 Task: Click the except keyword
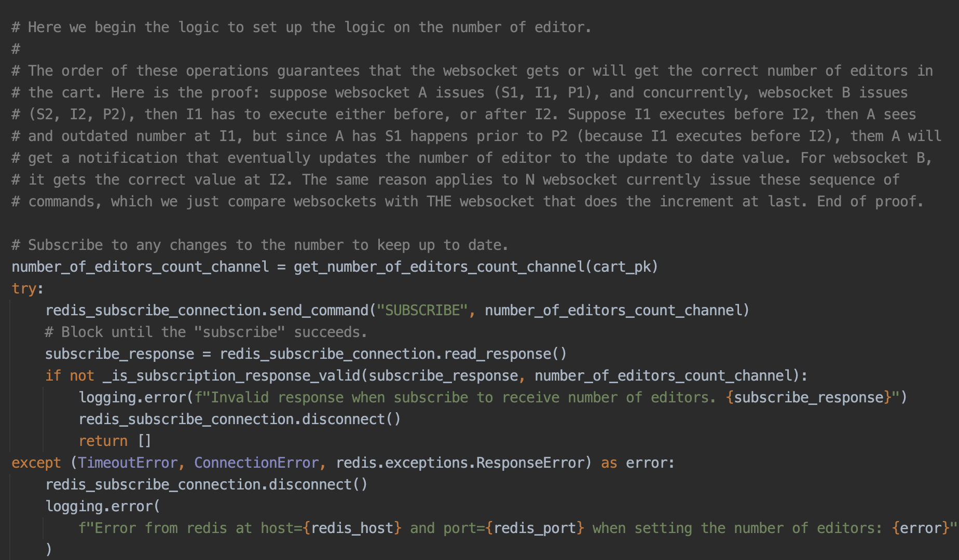coord(36,463)
